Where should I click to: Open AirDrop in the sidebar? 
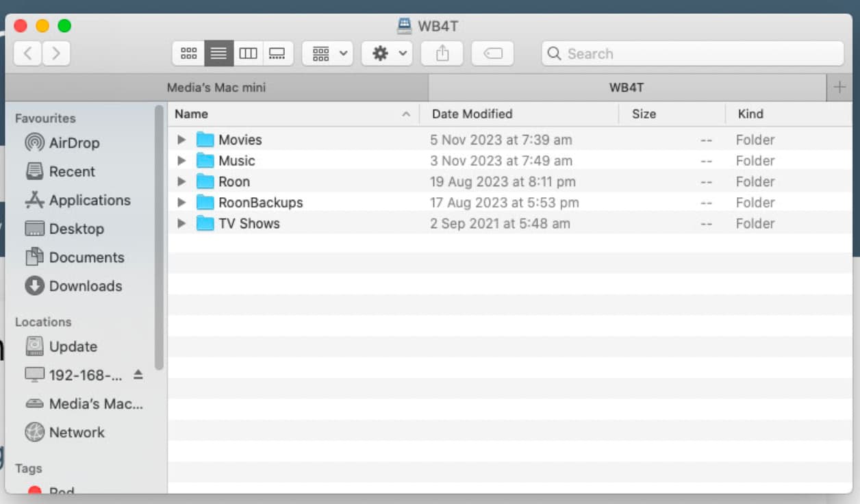pyautogui.click(x=74, y=143)
